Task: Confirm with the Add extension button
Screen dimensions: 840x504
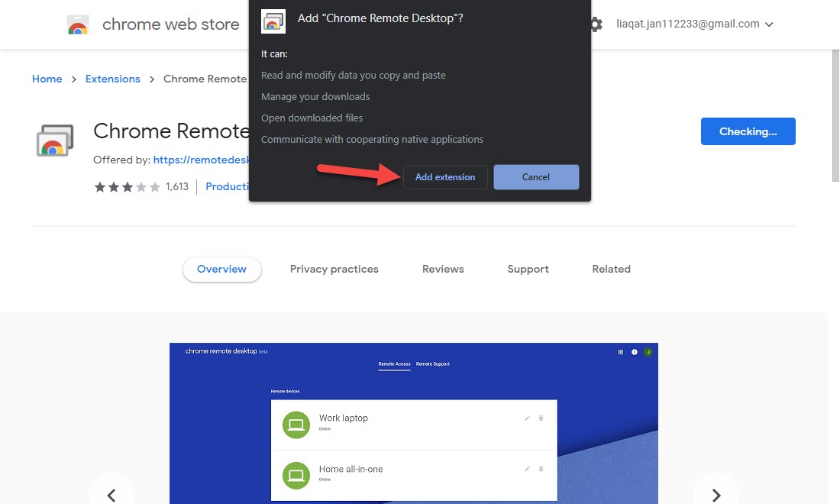Action: click(445, 177)
